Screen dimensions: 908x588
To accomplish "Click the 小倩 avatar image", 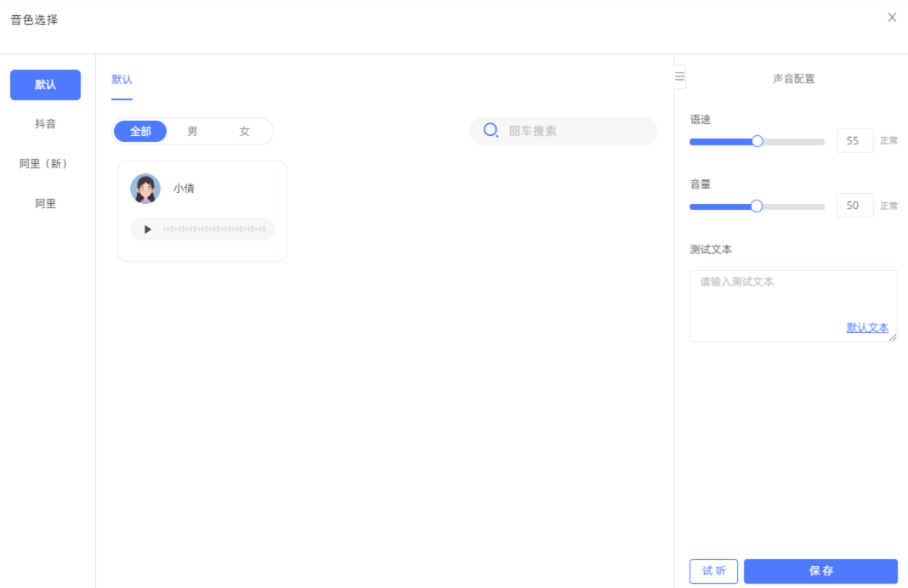I will coord(145,189).
